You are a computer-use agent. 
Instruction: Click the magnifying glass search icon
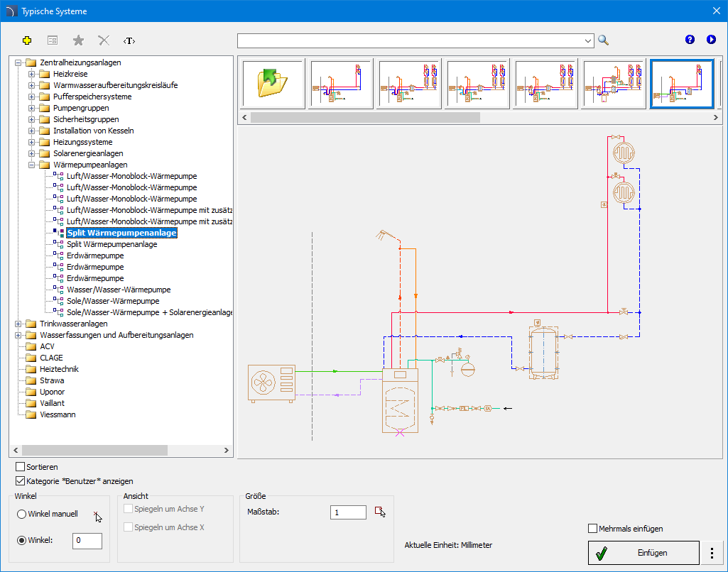pyautogui.click(x=604, y=40)
